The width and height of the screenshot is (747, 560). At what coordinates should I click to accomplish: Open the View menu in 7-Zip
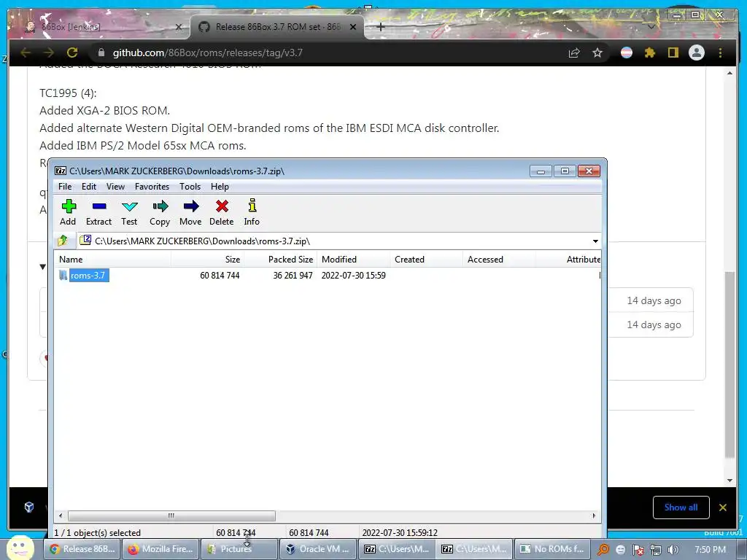(x=115, y=187)
